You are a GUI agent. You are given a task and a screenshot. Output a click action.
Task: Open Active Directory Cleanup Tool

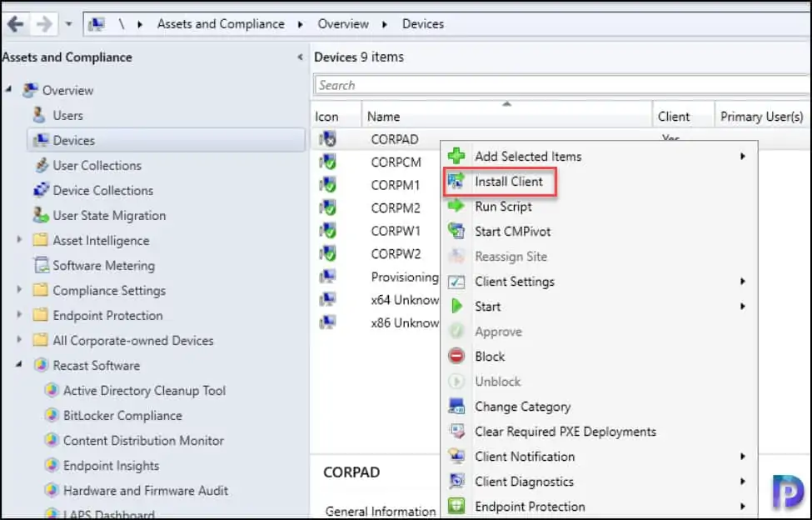144,391
